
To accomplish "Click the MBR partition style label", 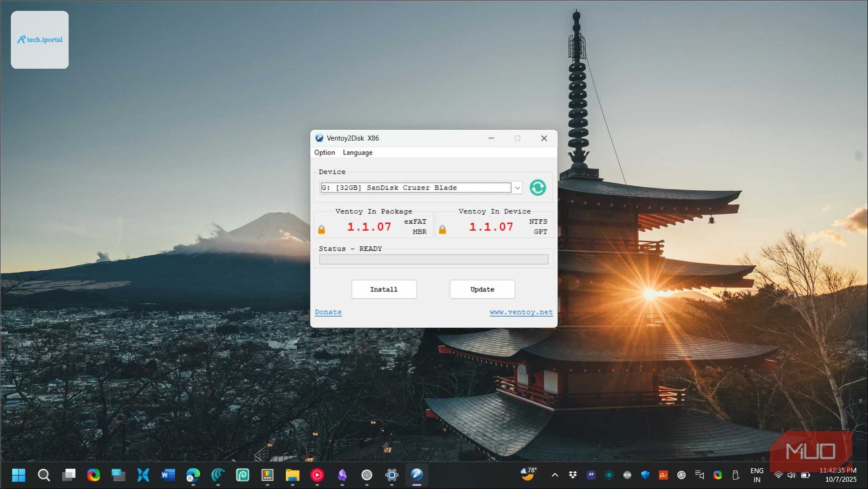I will tap(420, 232).
